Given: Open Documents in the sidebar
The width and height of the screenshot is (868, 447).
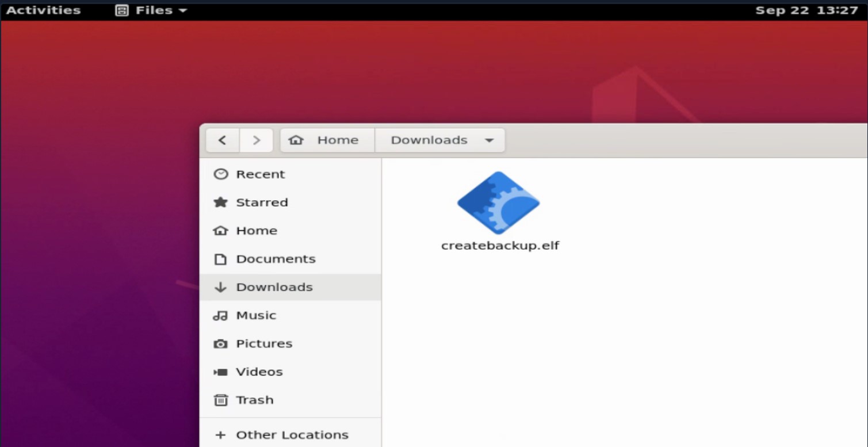Looking at the screenshot, I should coord(290,259).
